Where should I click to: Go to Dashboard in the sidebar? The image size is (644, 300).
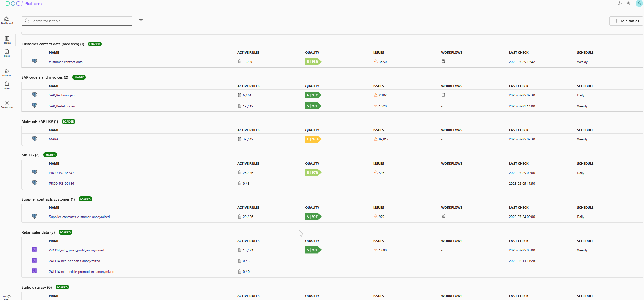coord(7,20)
